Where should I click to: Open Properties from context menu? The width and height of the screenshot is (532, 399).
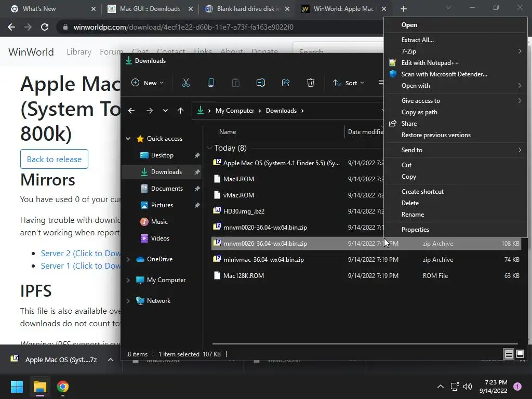455,229
